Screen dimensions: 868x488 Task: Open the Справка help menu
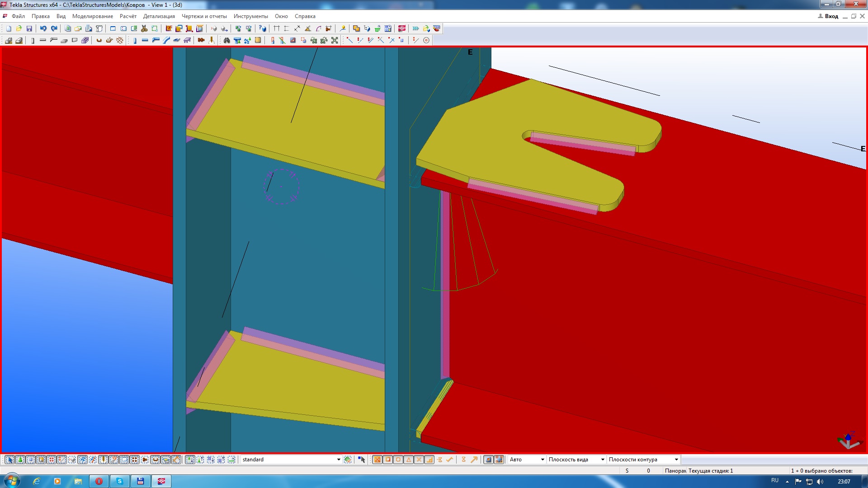point(305,16)
